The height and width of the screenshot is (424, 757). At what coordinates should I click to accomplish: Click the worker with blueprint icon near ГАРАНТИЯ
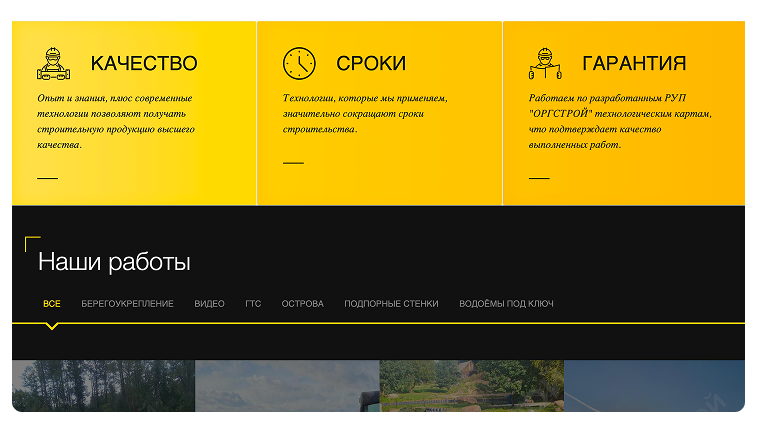click(x=545, y=63)
